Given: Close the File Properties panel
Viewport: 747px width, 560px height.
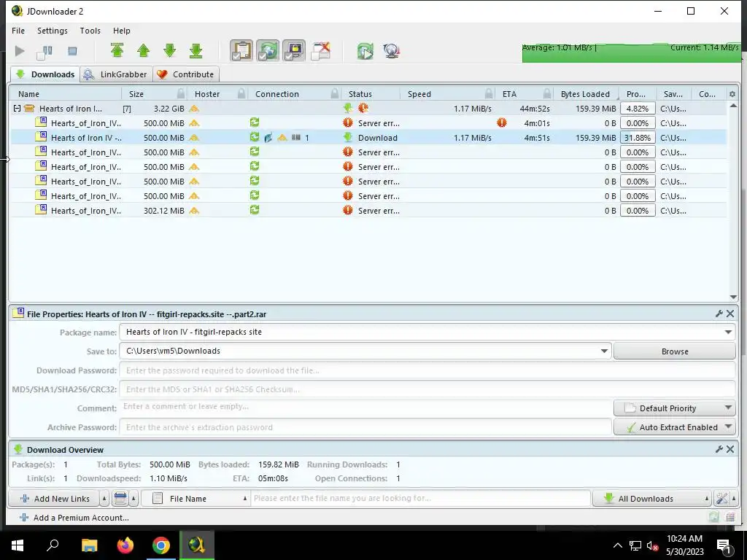Looking at the screenshot, I should (730, 314).
